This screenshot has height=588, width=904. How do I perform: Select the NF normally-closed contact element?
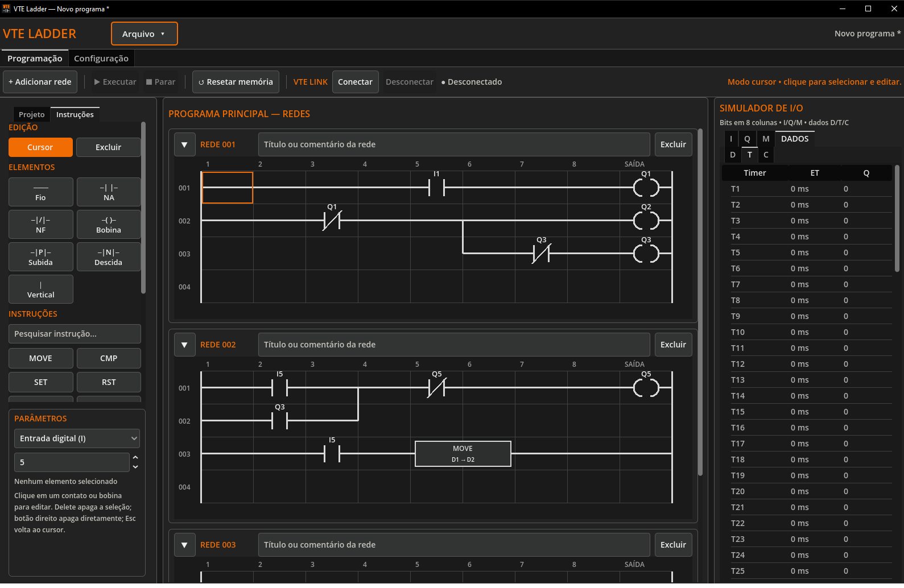click(x=40, y=224)
